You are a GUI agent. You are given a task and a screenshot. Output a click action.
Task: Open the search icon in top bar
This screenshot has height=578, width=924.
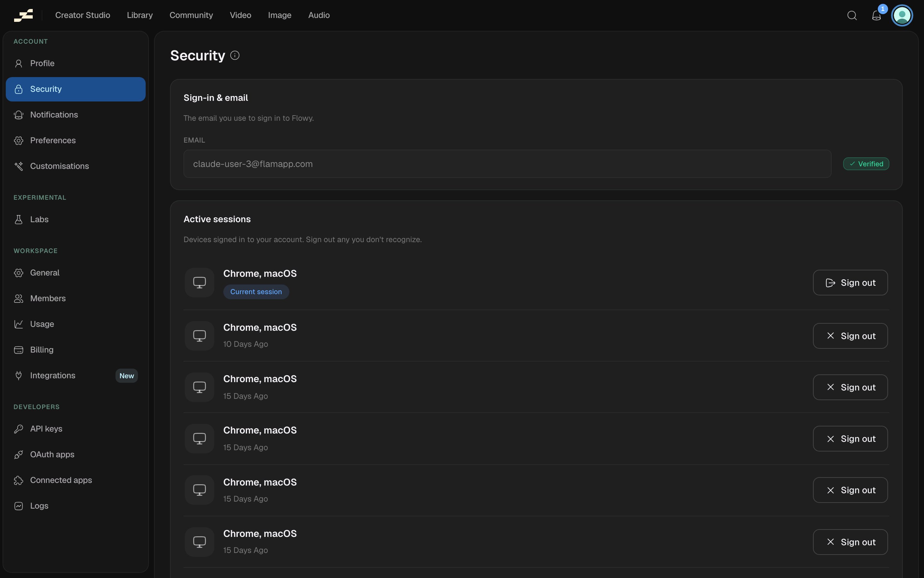coord(852,15)
